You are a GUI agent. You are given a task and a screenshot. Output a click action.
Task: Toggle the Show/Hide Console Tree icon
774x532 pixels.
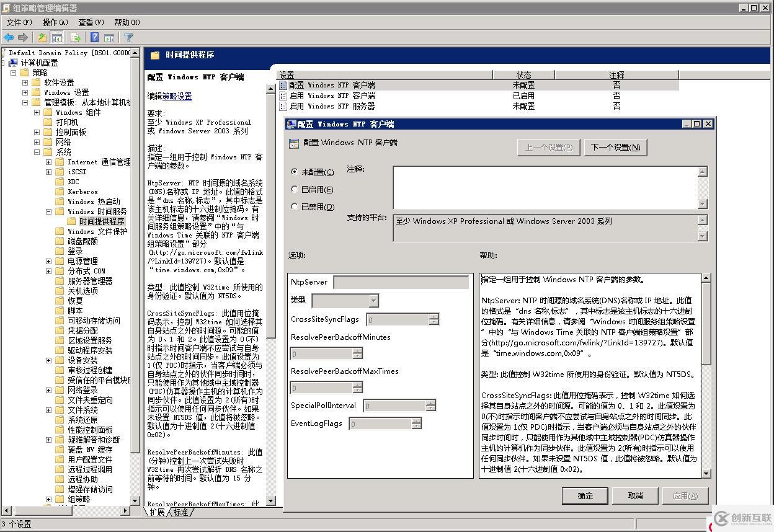click(56, 37)
